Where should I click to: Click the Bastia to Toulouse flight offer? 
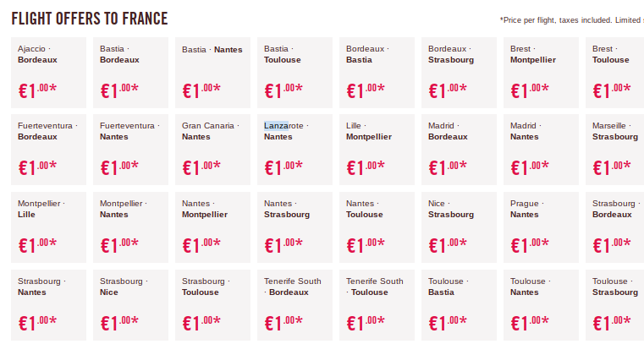[294, 72]
